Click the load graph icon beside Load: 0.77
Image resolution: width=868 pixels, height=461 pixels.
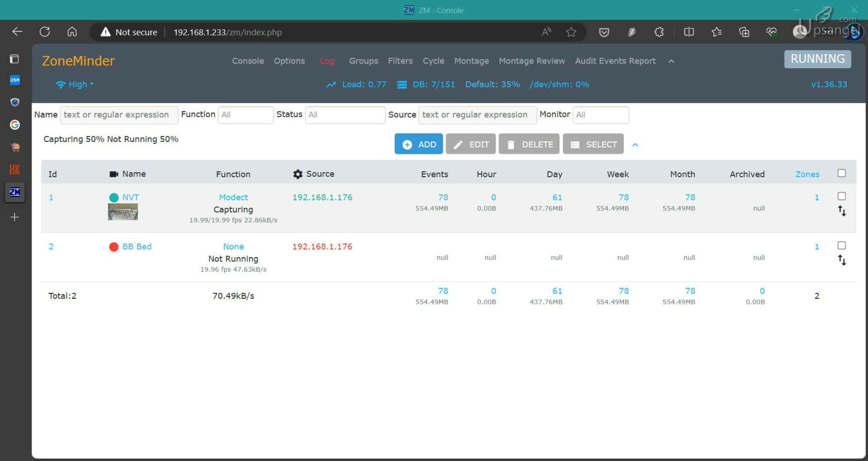pyautogui.click(x=331, y=84)
